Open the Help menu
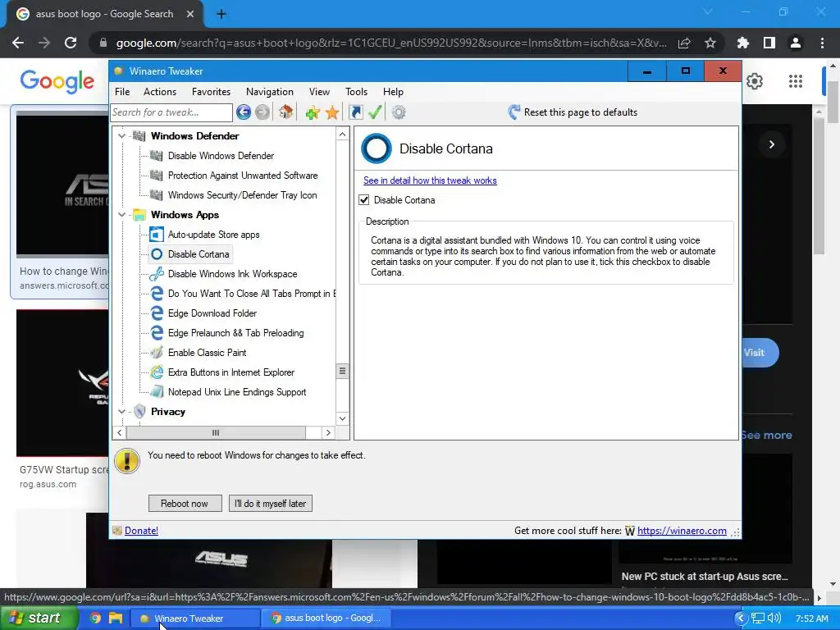 393,92
